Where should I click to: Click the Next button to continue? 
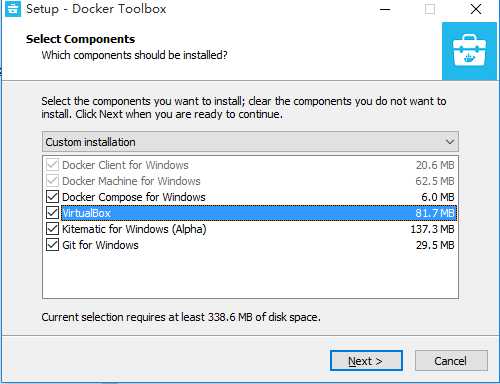[x=366, y=361]
